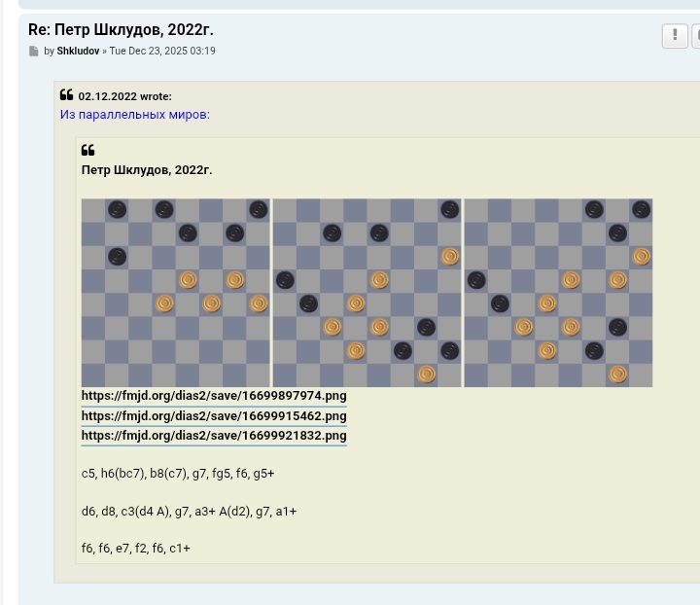Click the outer quote mark icon
Screen dimensions: 700x605
pyautogui.click(x=66, y=95)
